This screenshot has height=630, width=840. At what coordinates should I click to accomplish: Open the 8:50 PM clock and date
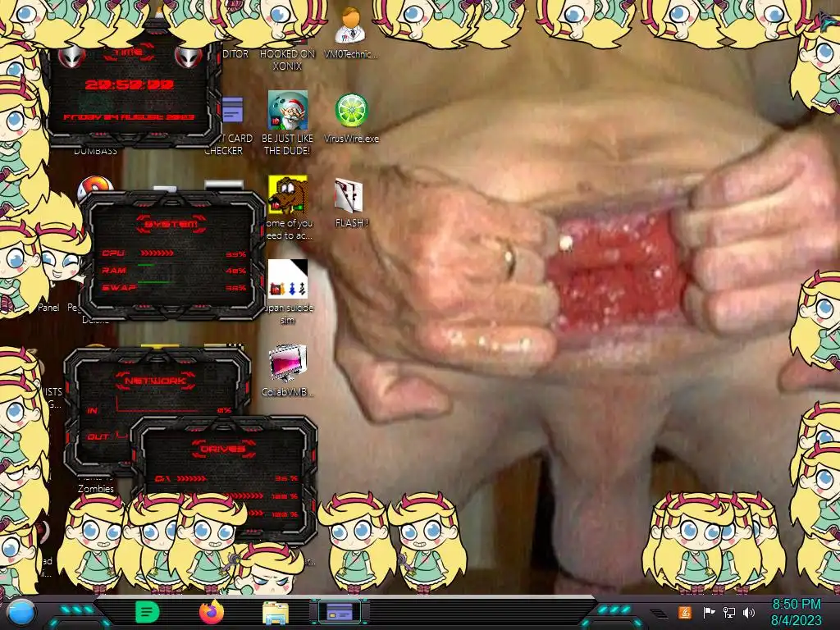tap(796, 612)
